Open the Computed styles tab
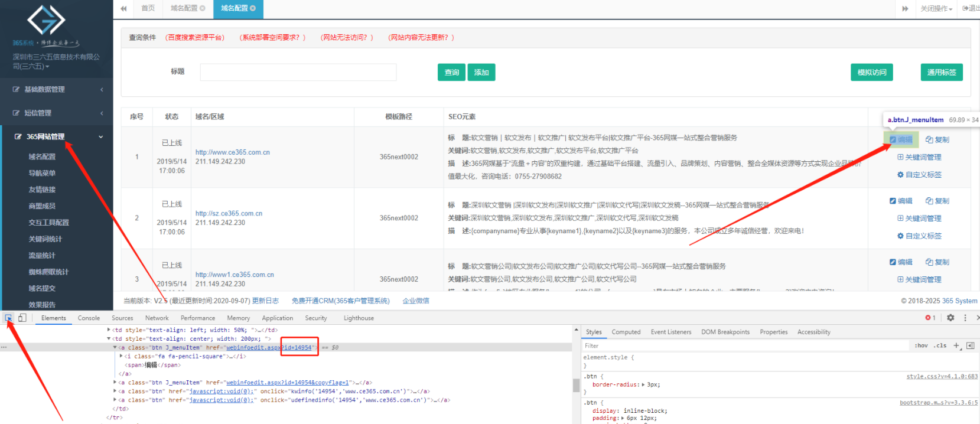Image resolution: width=980 pixels, height=424 pixels. click(x=626, y=332)
